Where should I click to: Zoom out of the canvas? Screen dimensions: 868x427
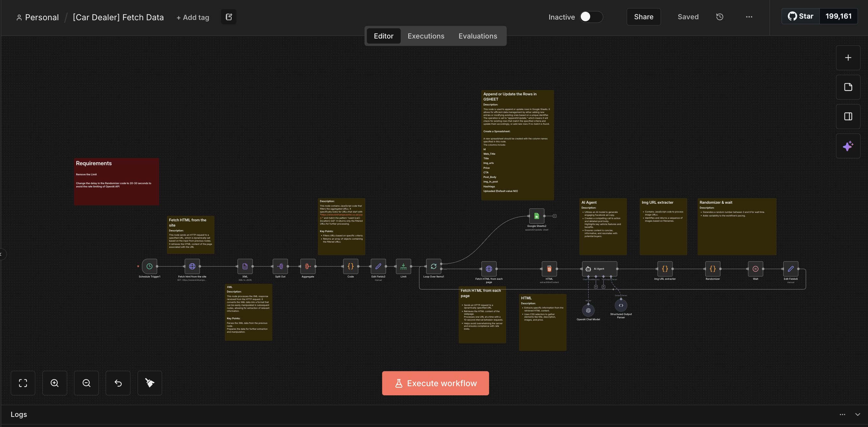[x=86, y=383]
